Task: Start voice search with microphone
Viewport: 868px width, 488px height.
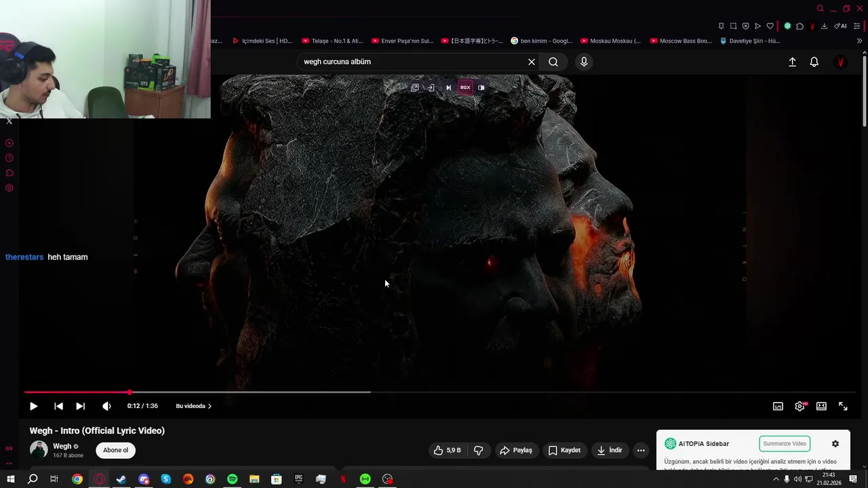Action: click(x=584, y=62)
